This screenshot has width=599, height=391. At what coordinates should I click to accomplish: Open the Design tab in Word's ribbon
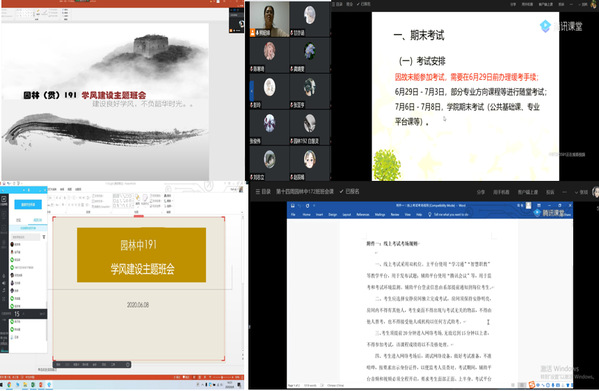(333, 215)
